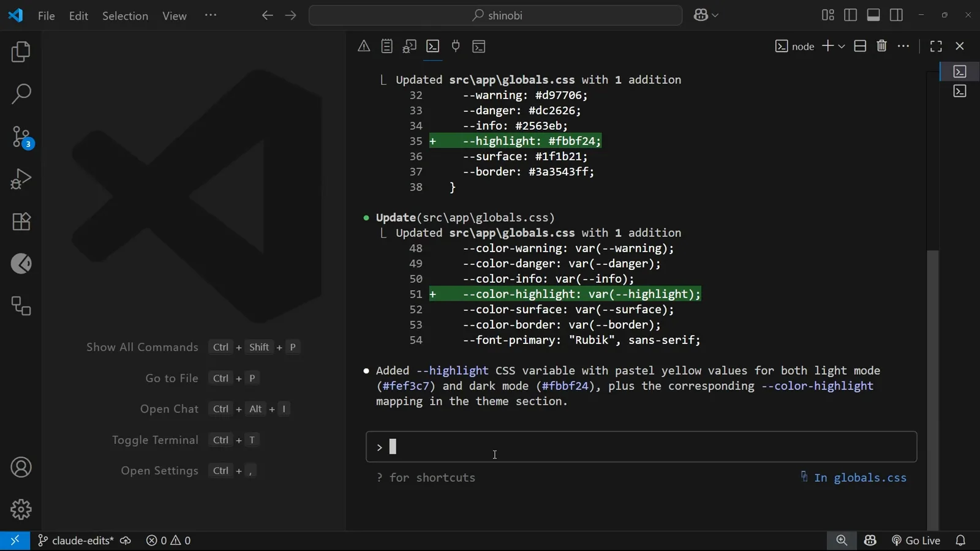The width and height of the screenshot is (980, 551).
Task: Expand the overflow menu ellipsis in menu bar
Action: [x=211, y=15]
